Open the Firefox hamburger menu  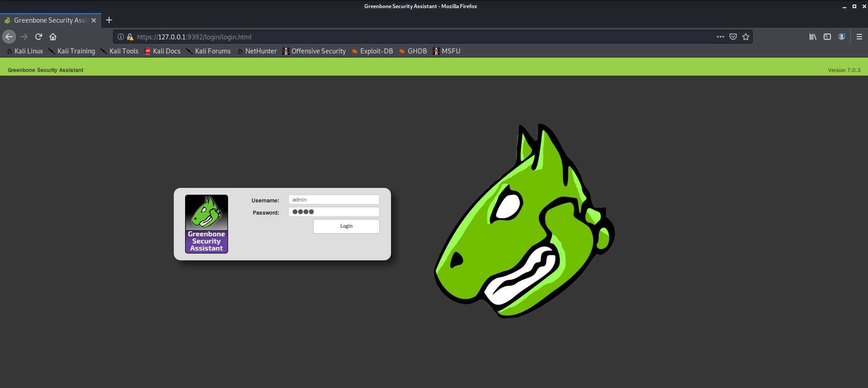click(859, 37)
